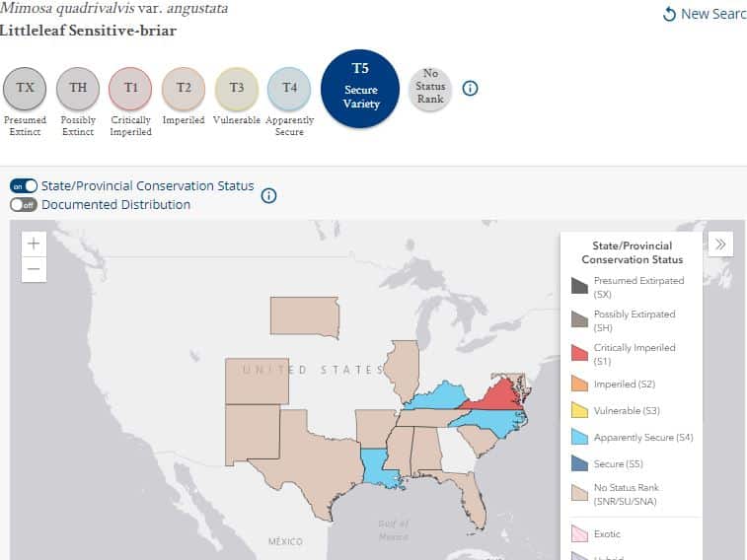This screenshot has height=560, width=747.
Task: Click the T5 Secure Variety circle
Action: 360,89
